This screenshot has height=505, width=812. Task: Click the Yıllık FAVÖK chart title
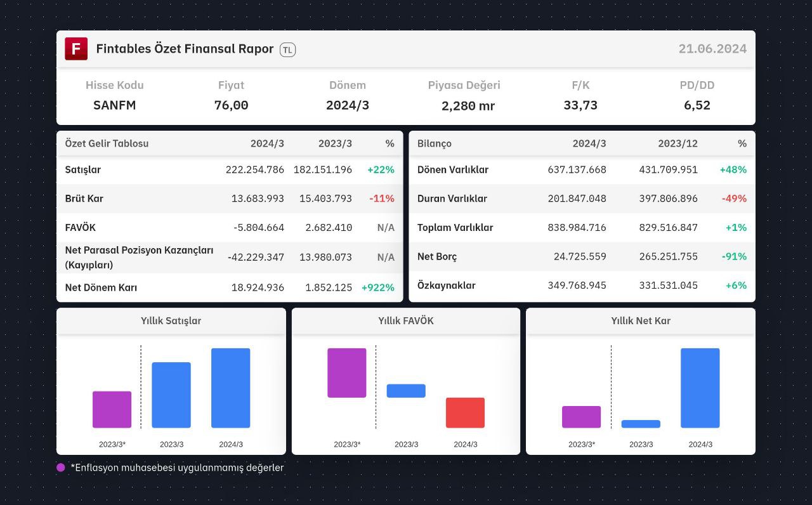click(406, 321)
